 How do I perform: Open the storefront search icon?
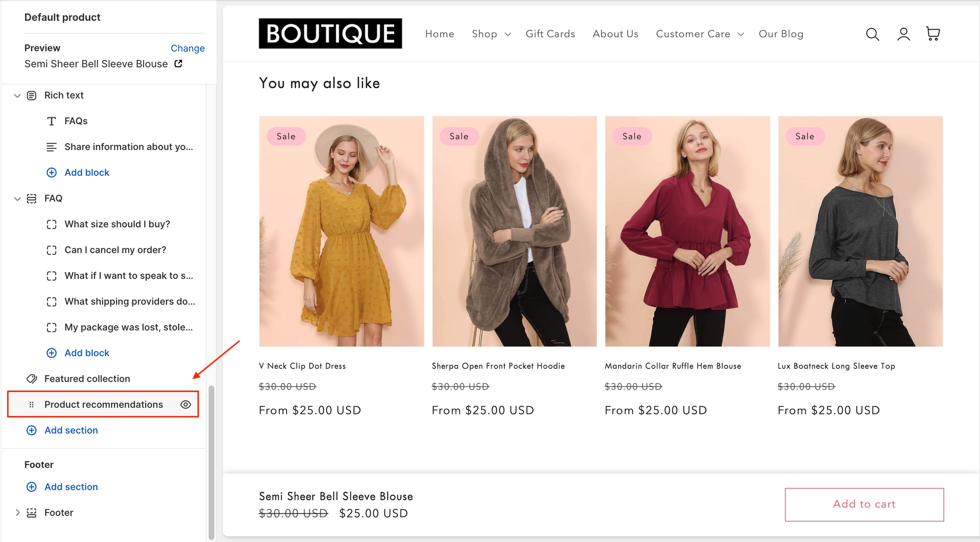pos(872,34)
